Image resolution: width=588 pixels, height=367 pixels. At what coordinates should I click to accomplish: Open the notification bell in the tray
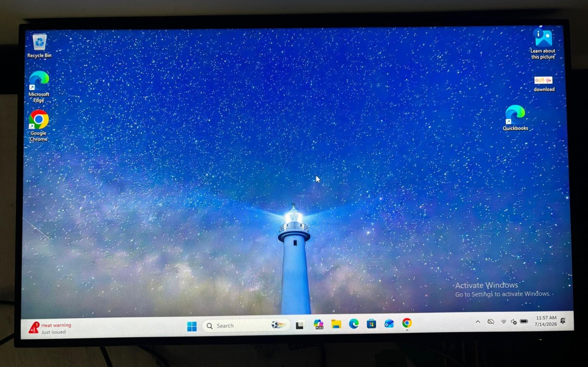(563, 320)
